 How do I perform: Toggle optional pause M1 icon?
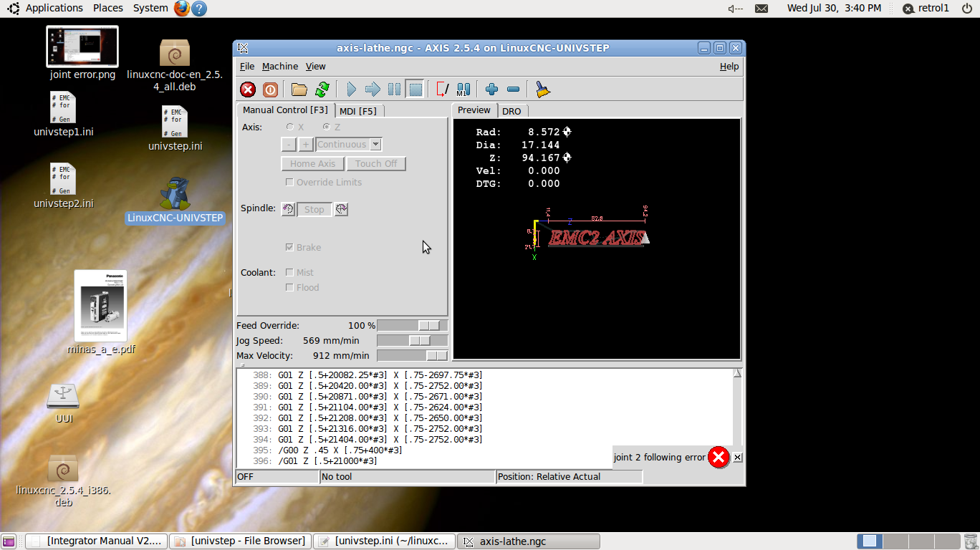[463, 90]
